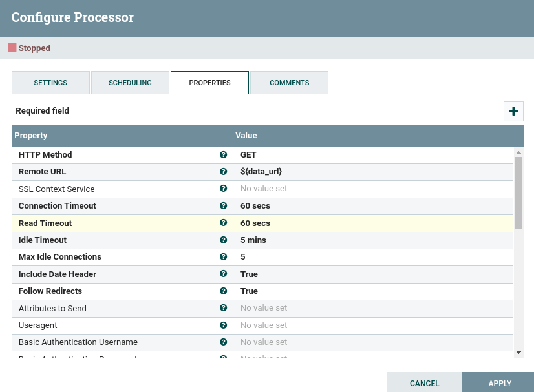Viewport: 534px width, 392px height.
Task: Apply the processor configuration
Action: point(500,383)
